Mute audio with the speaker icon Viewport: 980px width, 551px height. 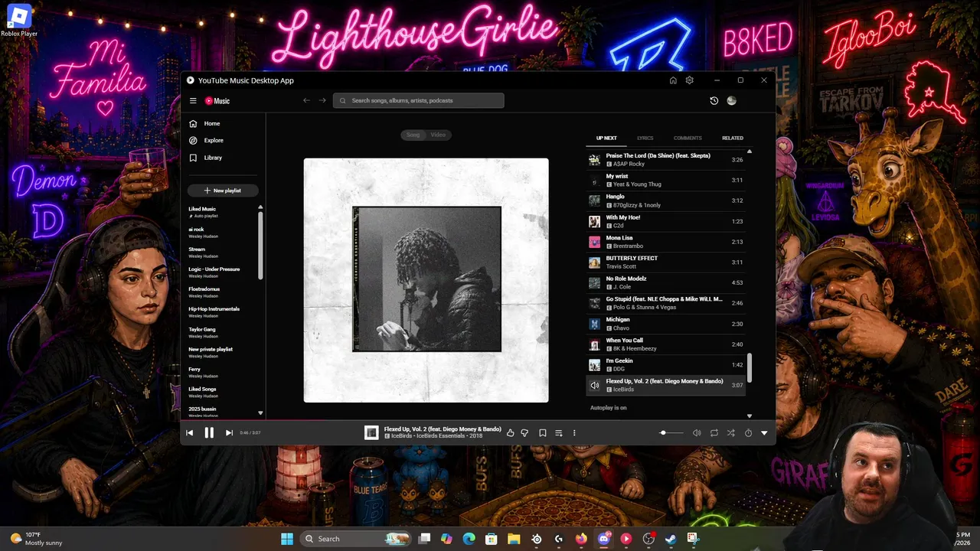(x=697, y=433)
